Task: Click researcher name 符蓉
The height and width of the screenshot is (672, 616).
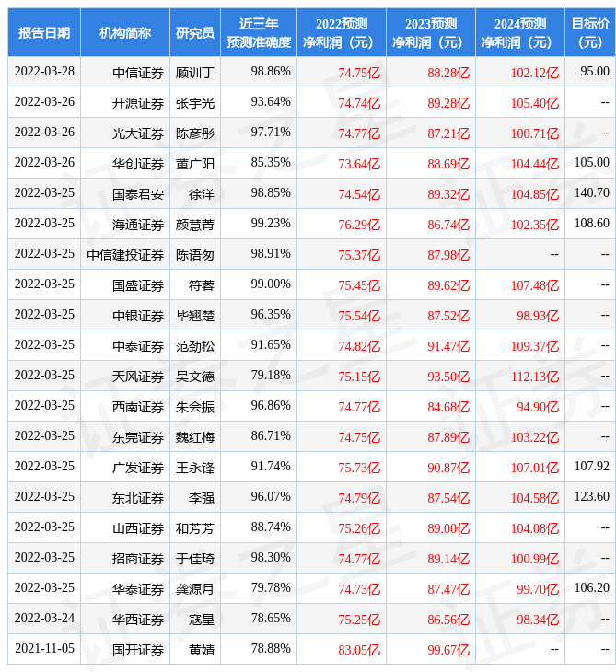Action: 202,285
